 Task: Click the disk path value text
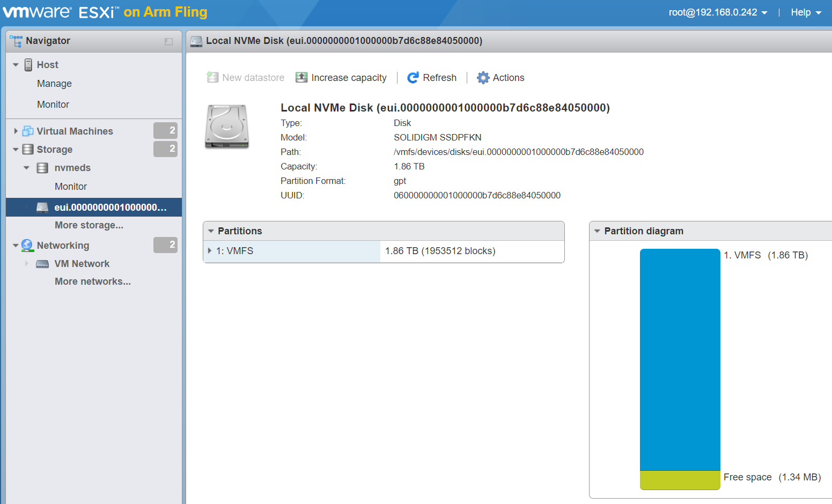tap(519, 152)
